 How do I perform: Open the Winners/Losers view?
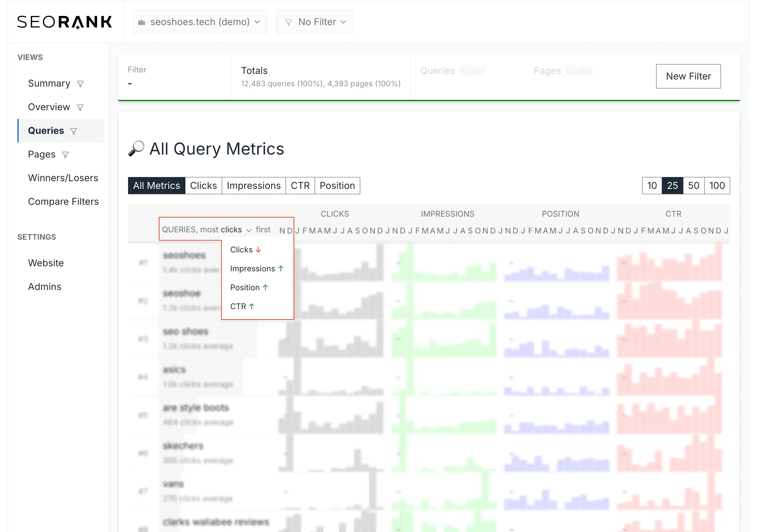[x=63, y=178]
